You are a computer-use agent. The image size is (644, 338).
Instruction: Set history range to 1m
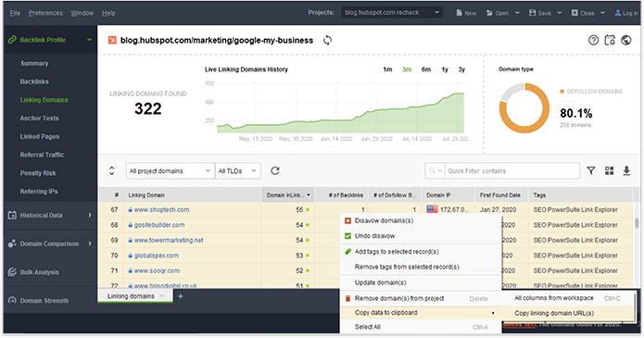[387, 69]
